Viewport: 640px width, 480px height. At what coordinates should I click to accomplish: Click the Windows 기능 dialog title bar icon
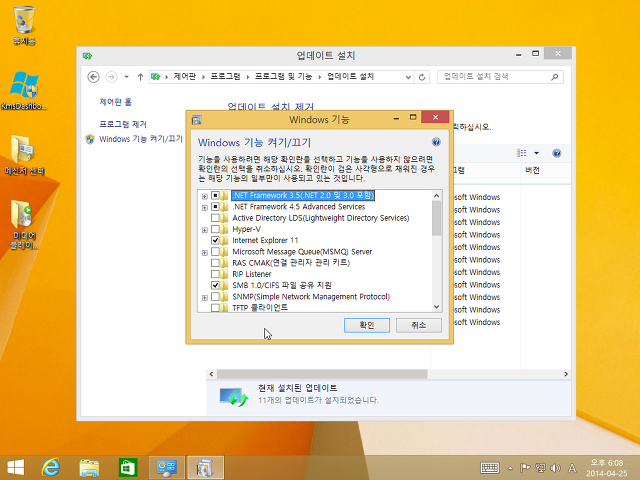197,120
